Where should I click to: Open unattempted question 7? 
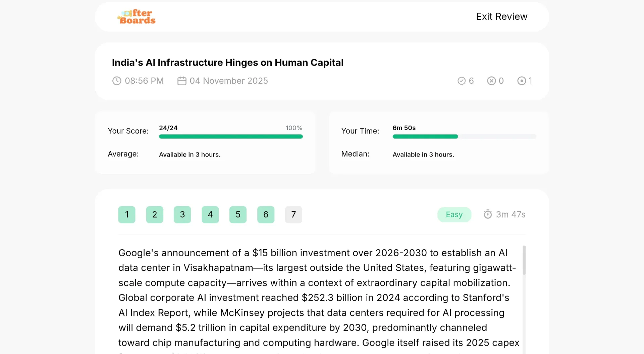[x=293, y=215]
